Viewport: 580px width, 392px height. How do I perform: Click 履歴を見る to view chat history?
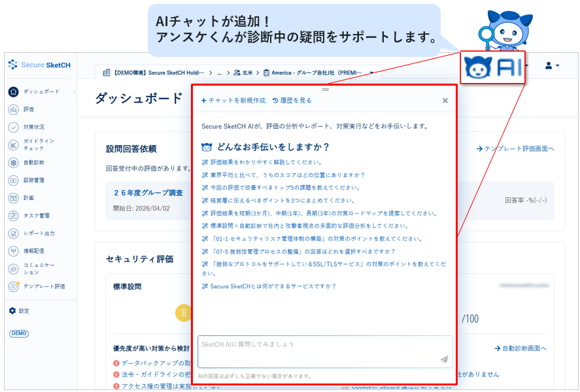coord(292,101)
